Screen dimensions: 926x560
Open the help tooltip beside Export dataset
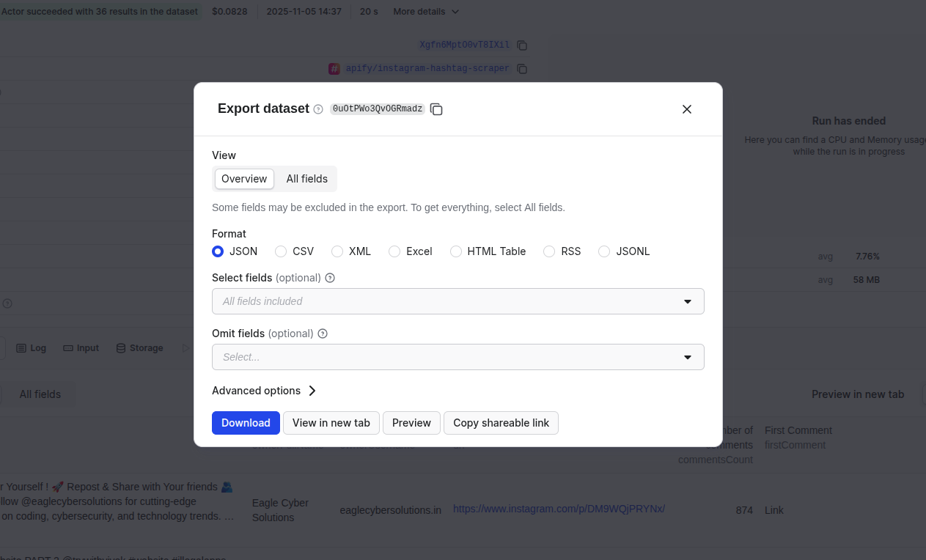point(317,108)
